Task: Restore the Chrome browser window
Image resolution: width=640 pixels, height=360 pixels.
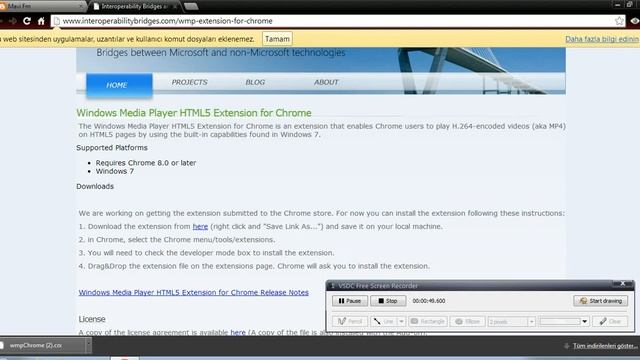Action: coord(630,4)
